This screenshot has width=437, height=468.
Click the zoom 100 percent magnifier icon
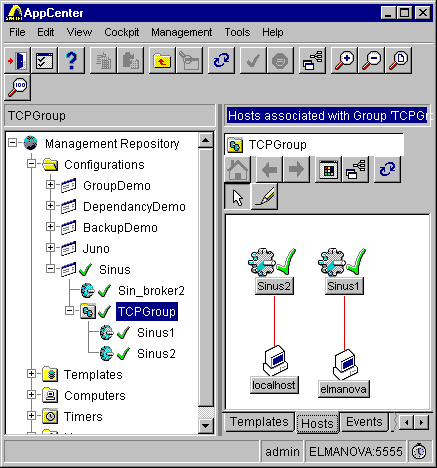[x=17, y=87]
